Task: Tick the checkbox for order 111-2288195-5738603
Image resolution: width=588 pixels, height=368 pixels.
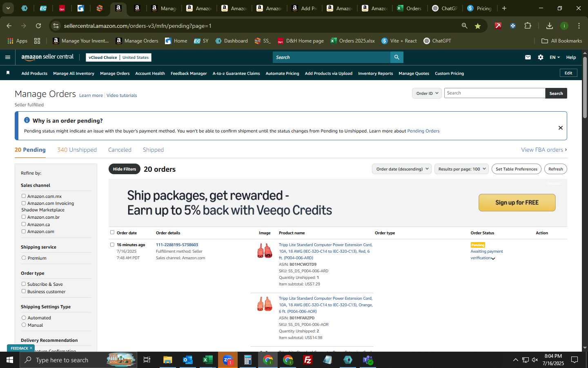Action: coord(112,245)
